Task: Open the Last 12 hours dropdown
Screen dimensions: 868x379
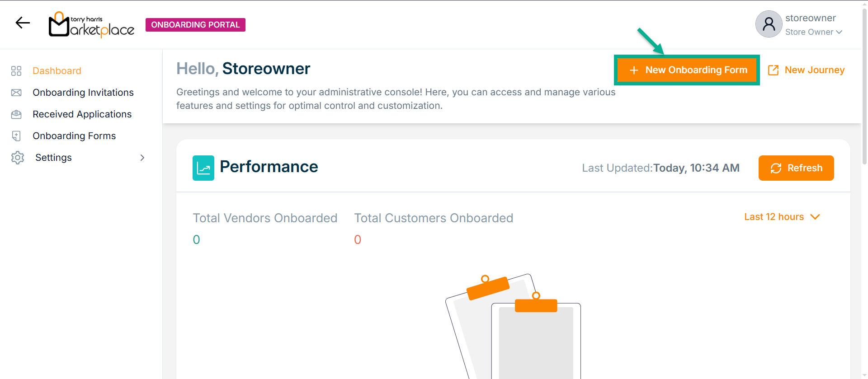Action: 782,217
